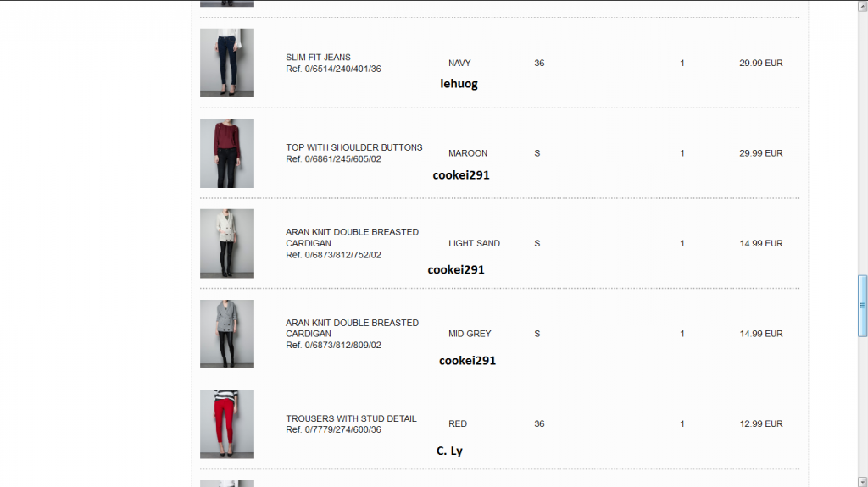The height and width of the screenshot is (487, 868).
Task: Click TOP WITH SHOULDER BUTTONS product name
Action: pos(354,147)
